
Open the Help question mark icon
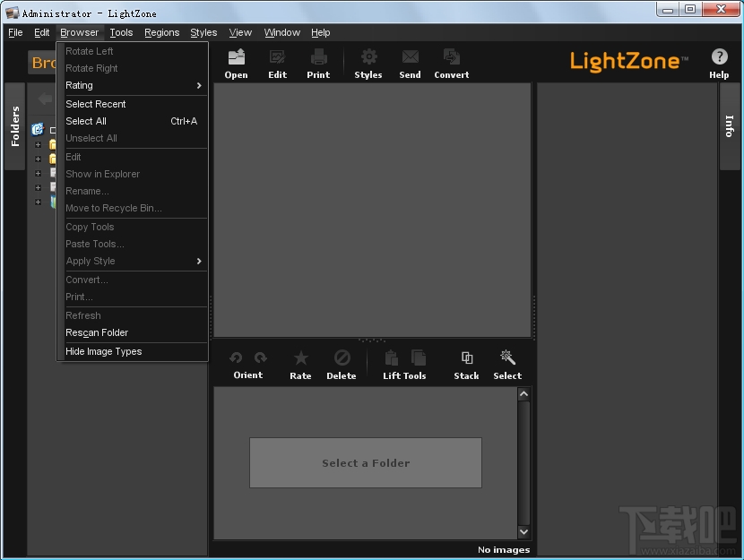point(718,58)
